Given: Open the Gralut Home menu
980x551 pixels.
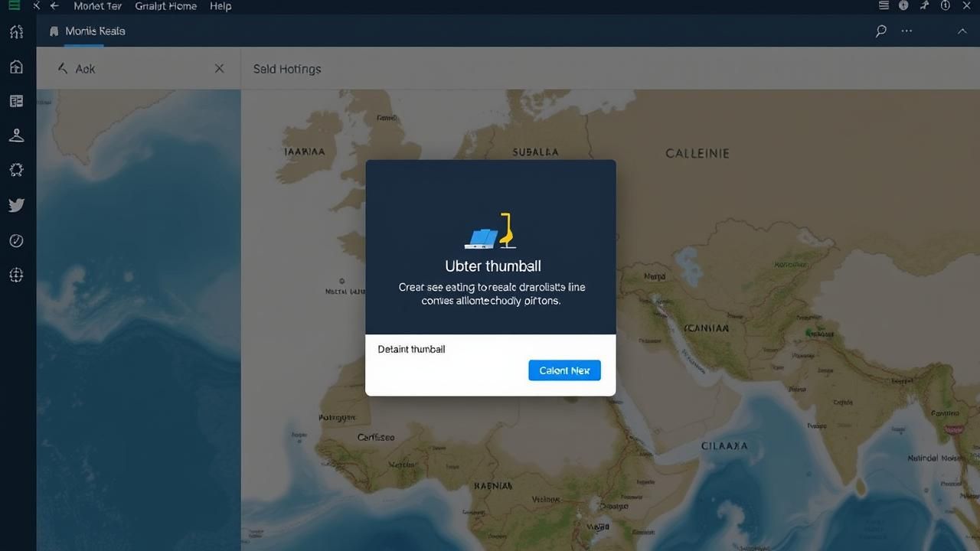Looking at the screenshot, I should [165, 6].
